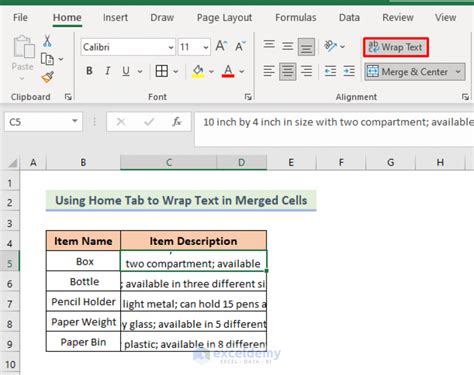Open the Name Box dropdown arrow
474x375 pixels.
click(75, 121)
